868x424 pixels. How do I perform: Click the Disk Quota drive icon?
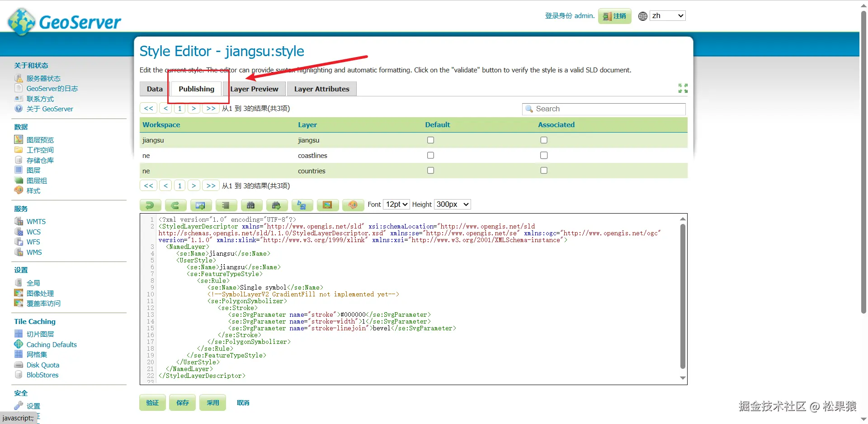19,365
